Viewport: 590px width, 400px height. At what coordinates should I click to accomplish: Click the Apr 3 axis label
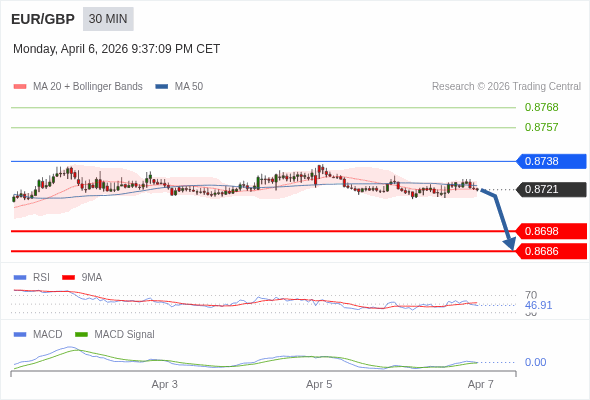tap(164, 385)
